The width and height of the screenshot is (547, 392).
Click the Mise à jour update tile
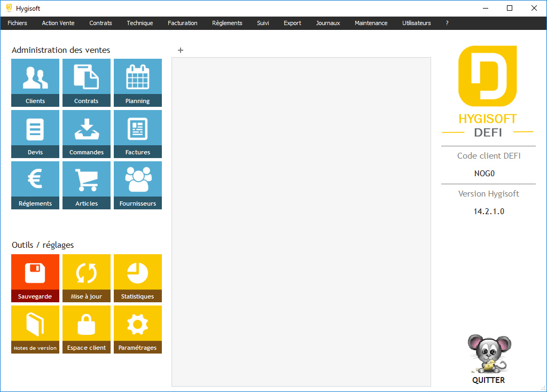click(87, 278)
